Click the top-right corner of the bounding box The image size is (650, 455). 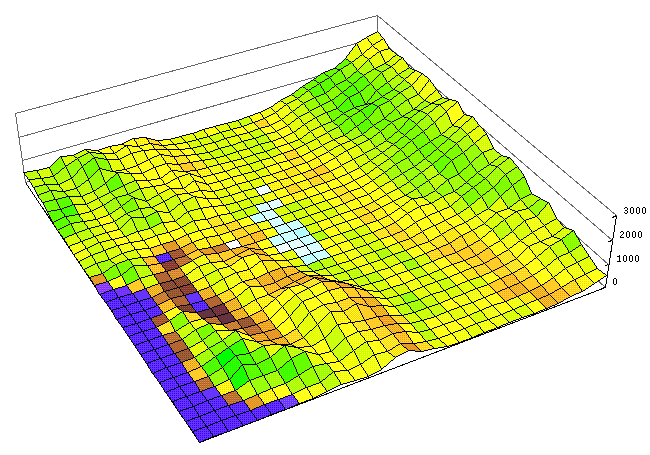tap(378, 15)
